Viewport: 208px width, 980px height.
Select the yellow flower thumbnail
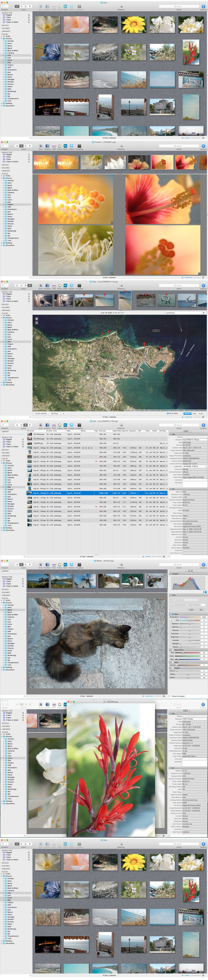click(x=133, y=25)
